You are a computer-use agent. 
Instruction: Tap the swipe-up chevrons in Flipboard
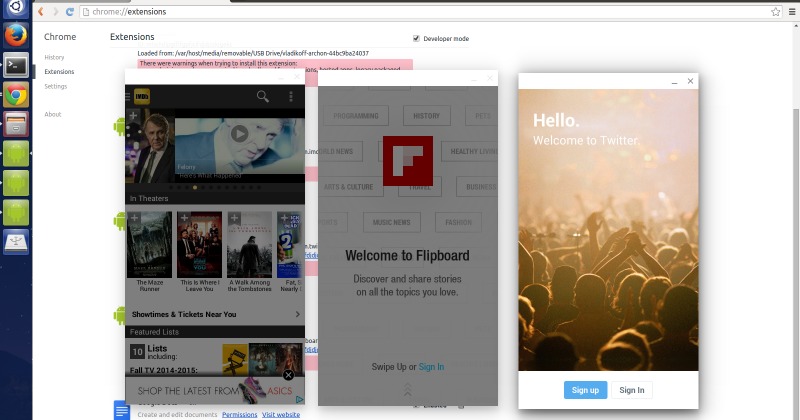(x=408, y=390)
